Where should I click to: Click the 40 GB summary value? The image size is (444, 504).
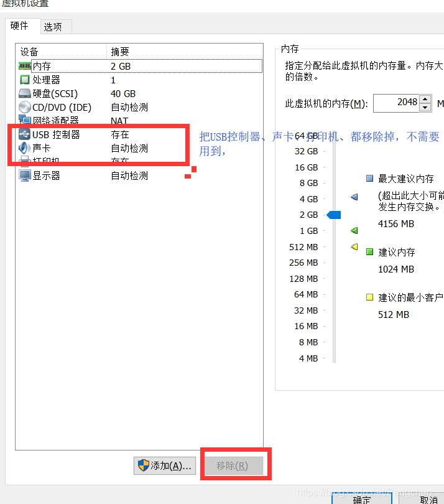tap(123, 93)
